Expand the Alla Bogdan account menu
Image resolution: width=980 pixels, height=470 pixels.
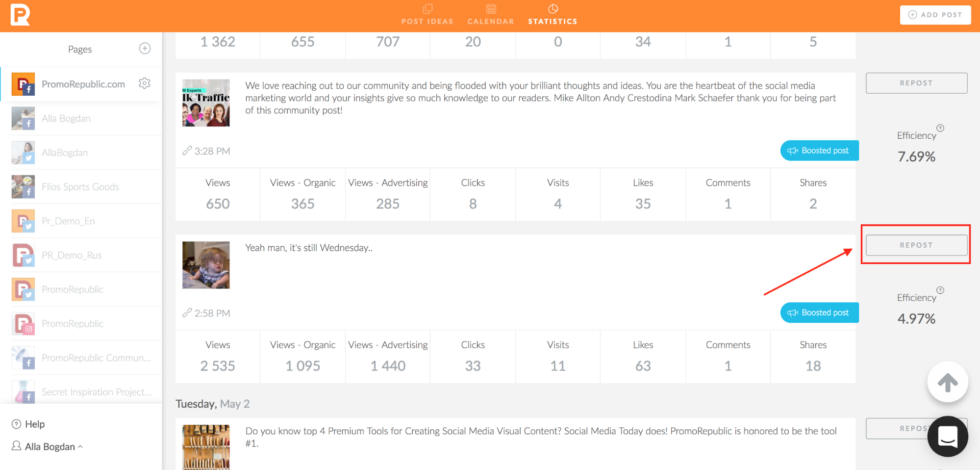(x=47, y=446)
